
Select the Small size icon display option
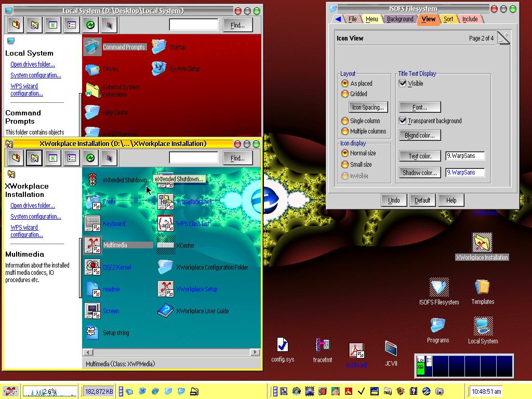point(345,164)
